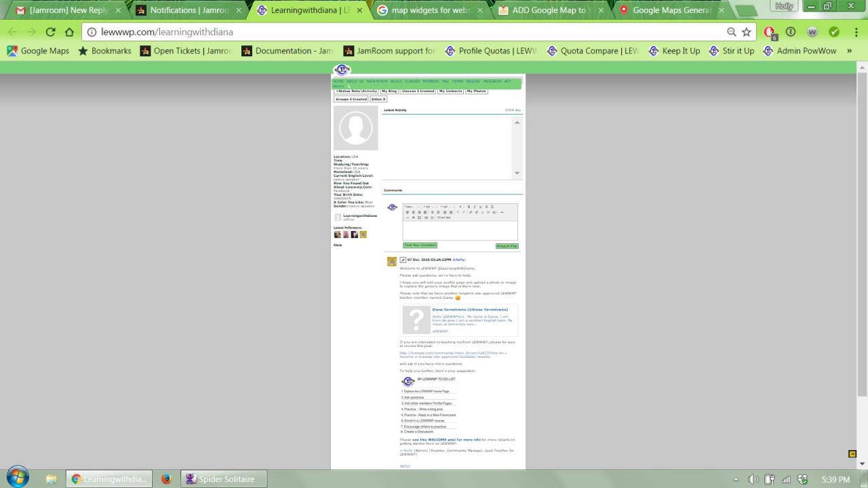Go to browser home via house icon
The width and height of the screenshot is (868, 488).
69,32
